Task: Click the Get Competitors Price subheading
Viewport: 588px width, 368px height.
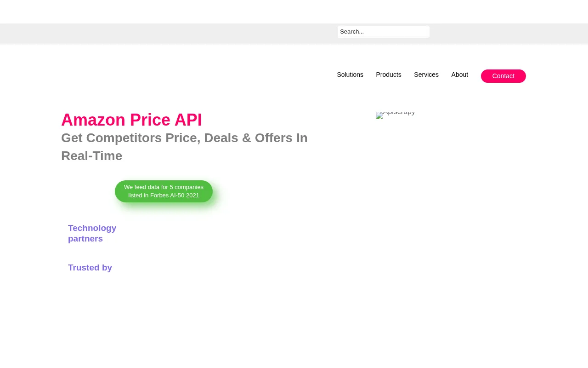Action: 184,147
